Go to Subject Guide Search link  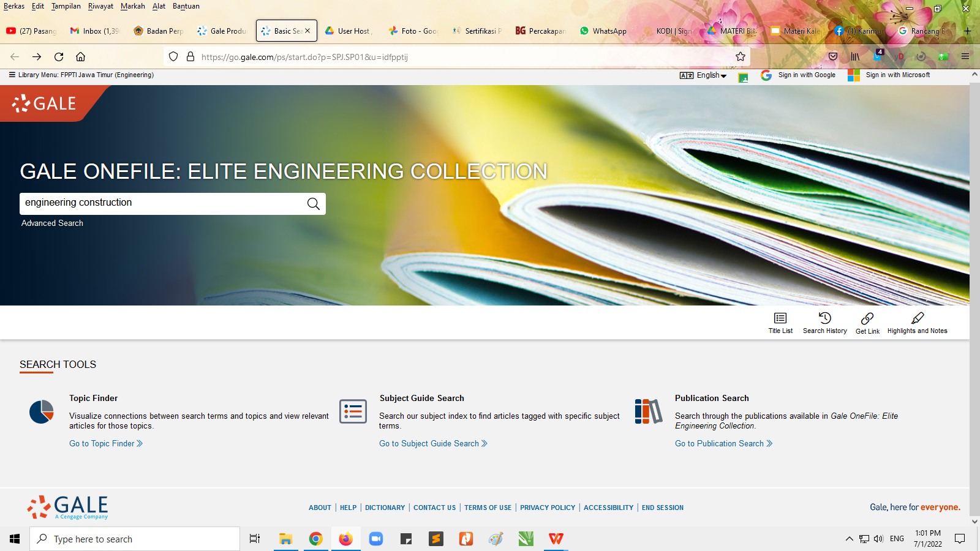433,443
